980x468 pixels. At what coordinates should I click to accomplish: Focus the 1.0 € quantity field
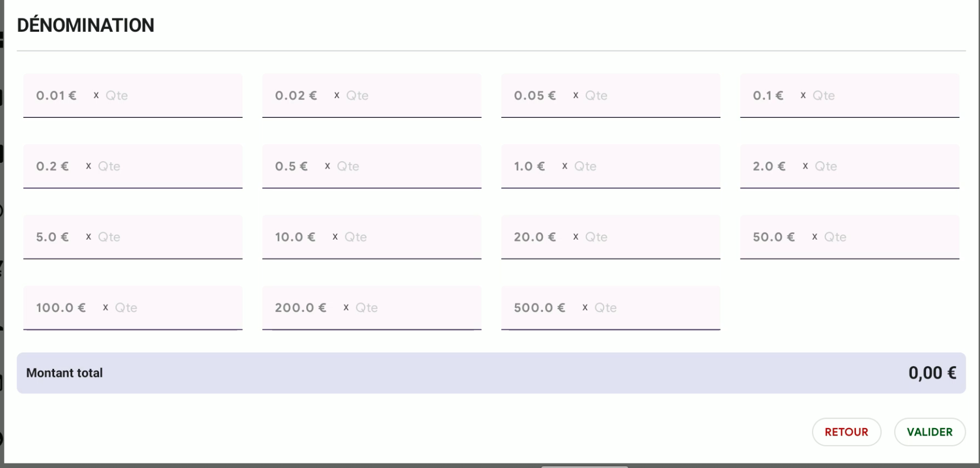[x=643, y=166]
